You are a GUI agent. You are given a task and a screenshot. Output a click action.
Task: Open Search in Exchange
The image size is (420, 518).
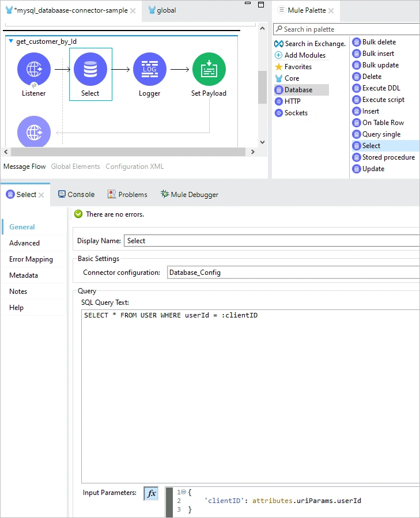click(310, 44)
